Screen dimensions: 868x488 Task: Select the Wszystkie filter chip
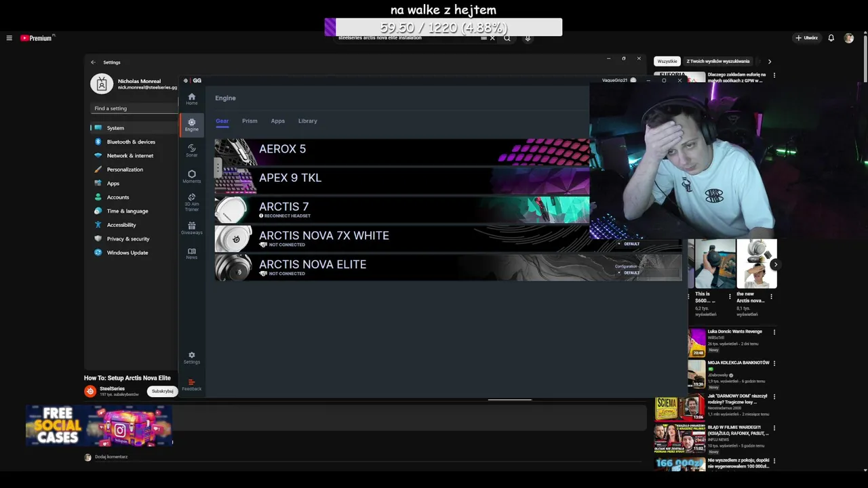tap(667, 62)
